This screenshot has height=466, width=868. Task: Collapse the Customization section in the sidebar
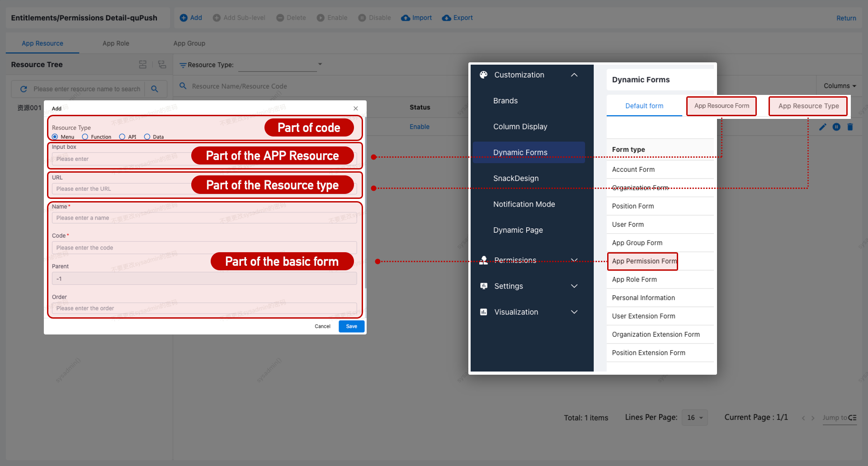point(574,75)
